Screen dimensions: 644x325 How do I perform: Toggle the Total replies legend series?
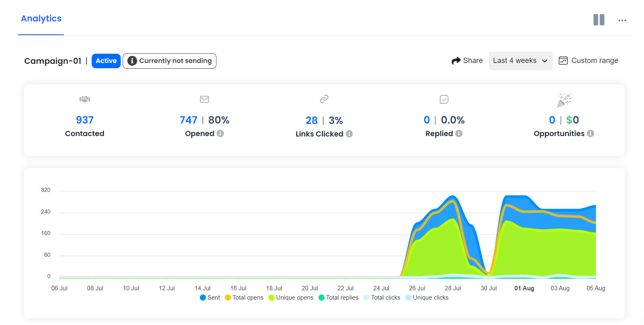pos(338,298)
